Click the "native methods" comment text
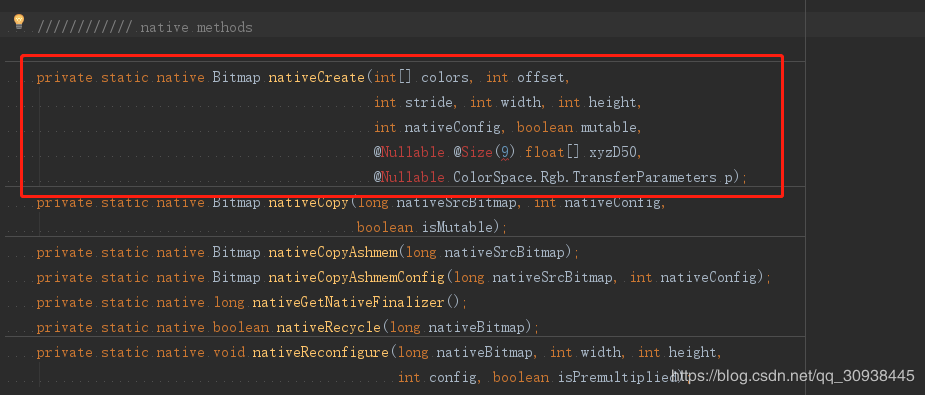Screen dimensions: 925x395 coord(196,27)
